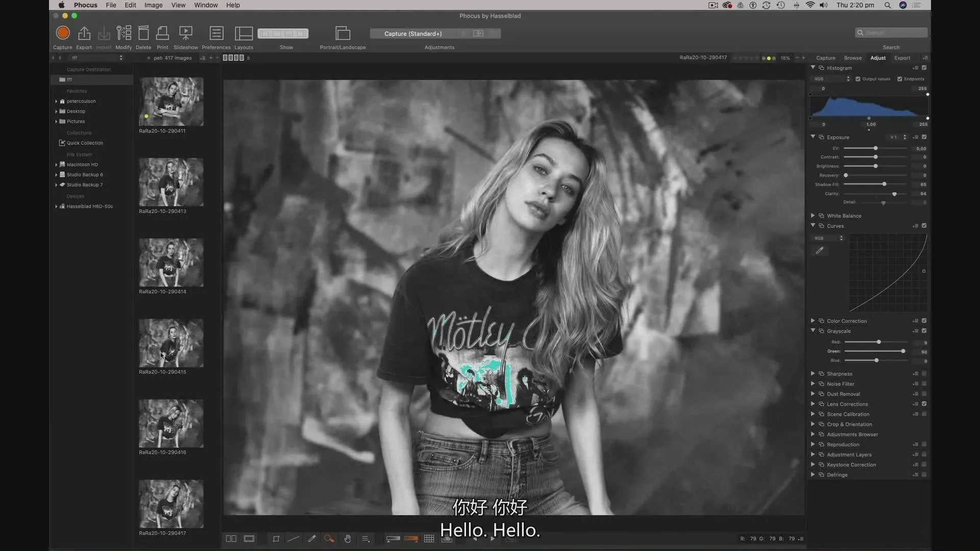The height and width of the screenshot is (551, 980).
Task: Click the orange highlight warning icon
Action: tap(411, 539)
